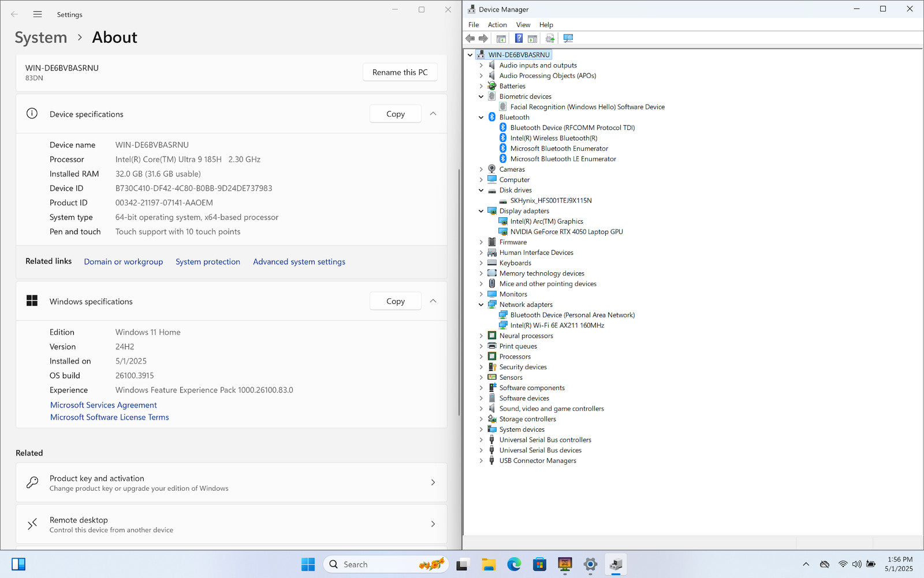Open the Action menu in Device Manager
The width and height of the screenshot is (924, 578).
(x=497, y=25)
